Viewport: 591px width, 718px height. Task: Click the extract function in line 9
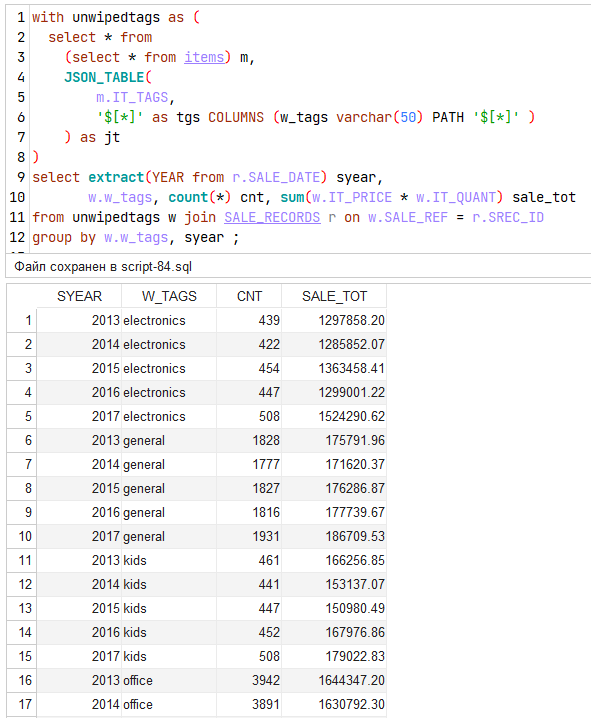point(116,177)
